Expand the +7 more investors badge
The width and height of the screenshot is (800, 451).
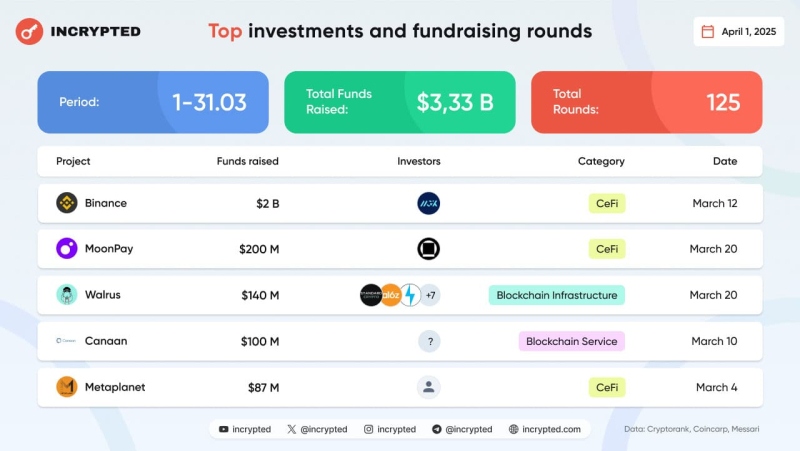coord(431,295)
